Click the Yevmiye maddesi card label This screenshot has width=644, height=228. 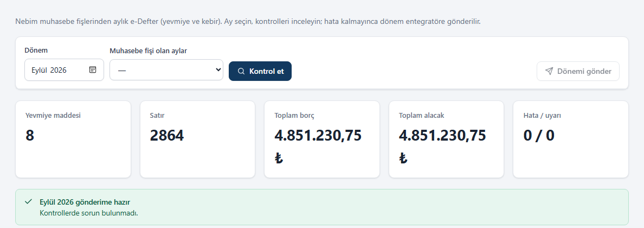[53, 115]
